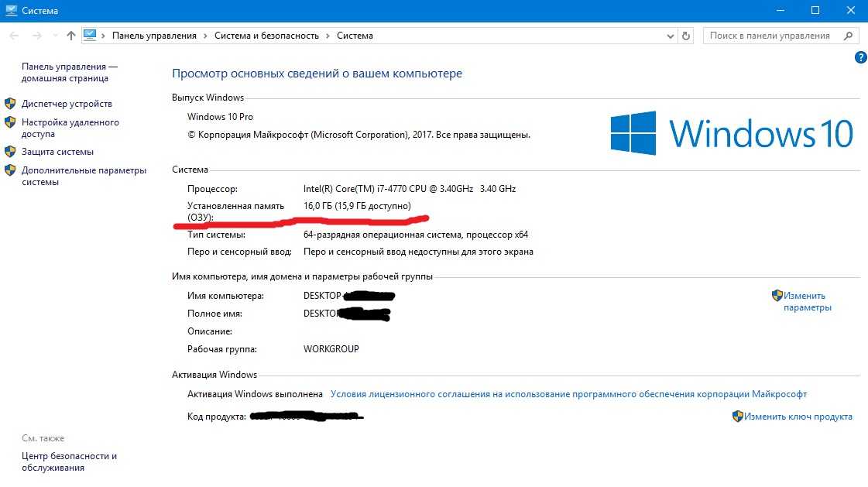The width and height of the screenshot is (868, 487).
Task: Click the shield icon beside Изменить ключ продукта
Action: pyautogui.click(x=737, y=417)
